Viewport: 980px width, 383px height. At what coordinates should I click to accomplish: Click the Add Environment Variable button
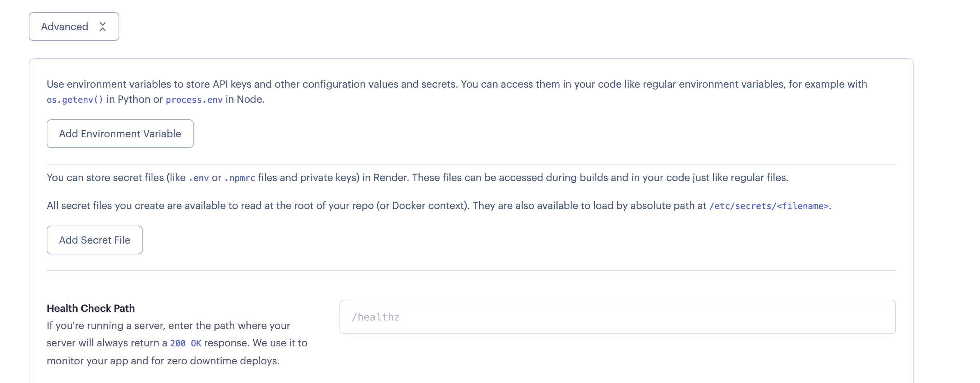[120, 134]
